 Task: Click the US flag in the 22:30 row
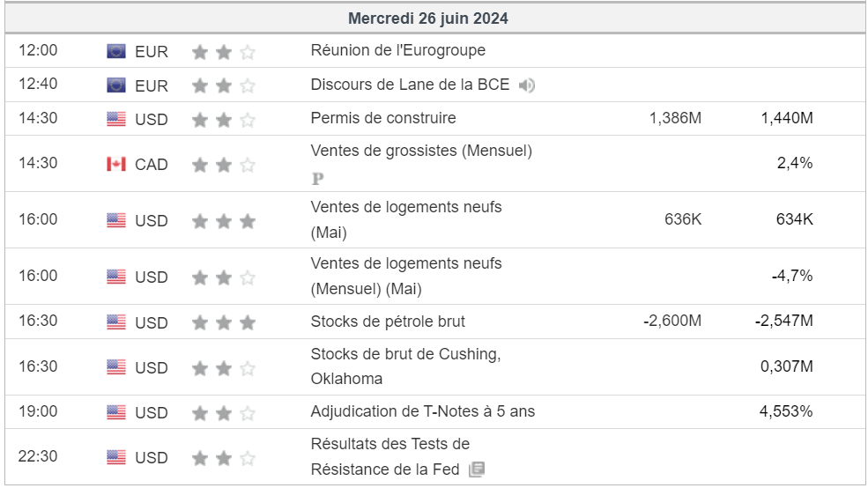point(116,457)
